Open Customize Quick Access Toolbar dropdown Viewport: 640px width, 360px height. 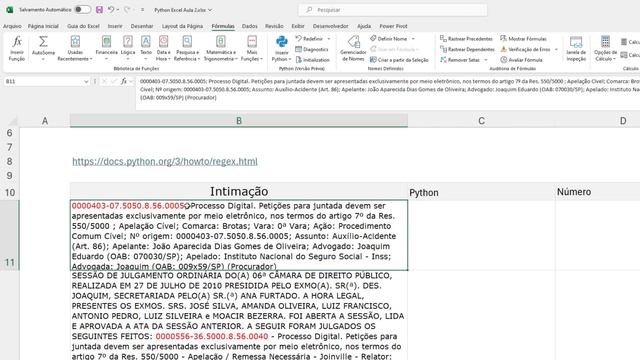[x=142, y=10]
